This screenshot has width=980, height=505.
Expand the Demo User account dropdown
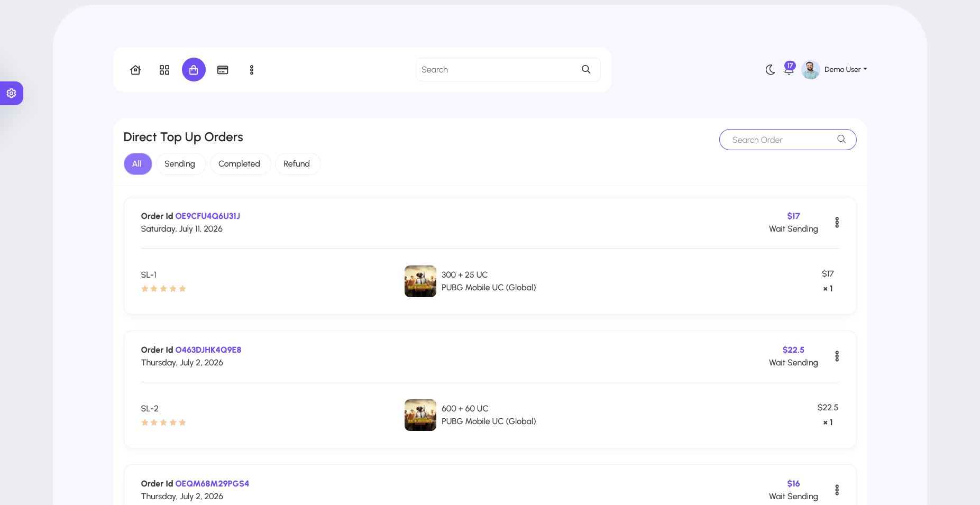846,69
